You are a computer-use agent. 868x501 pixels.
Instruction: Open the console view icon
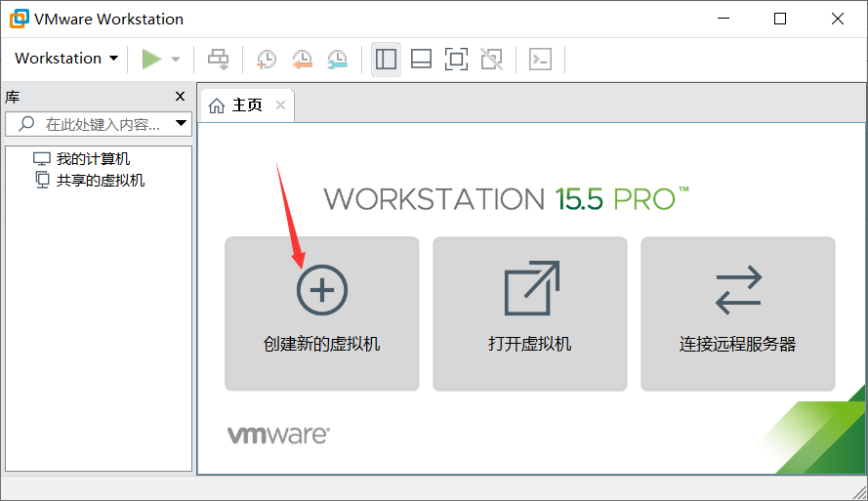pos(540,59)
